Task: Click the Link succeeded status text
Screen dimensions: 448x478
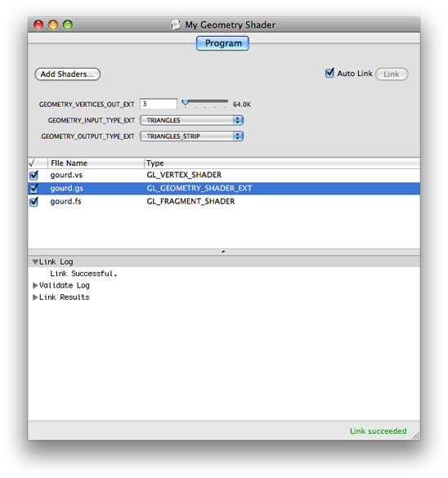Action: [x=379, y=431]
